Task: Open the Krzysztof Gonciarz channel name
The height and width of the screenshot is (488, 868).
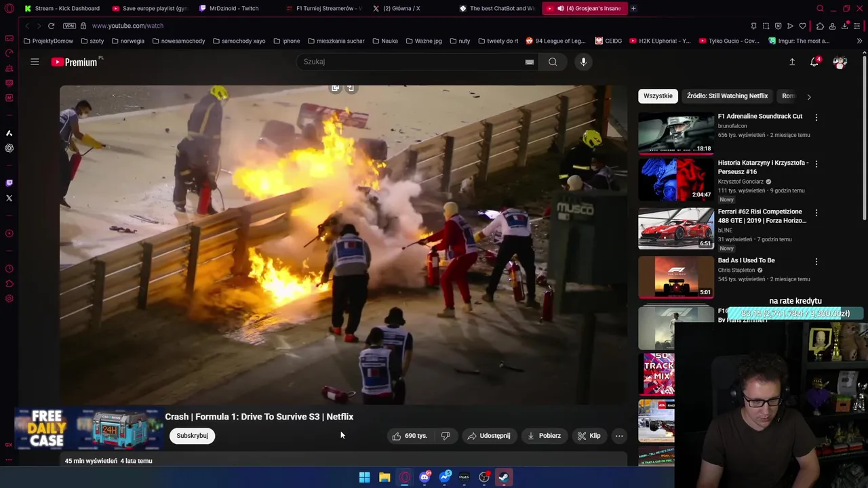Action: click(x=741, y=182)
